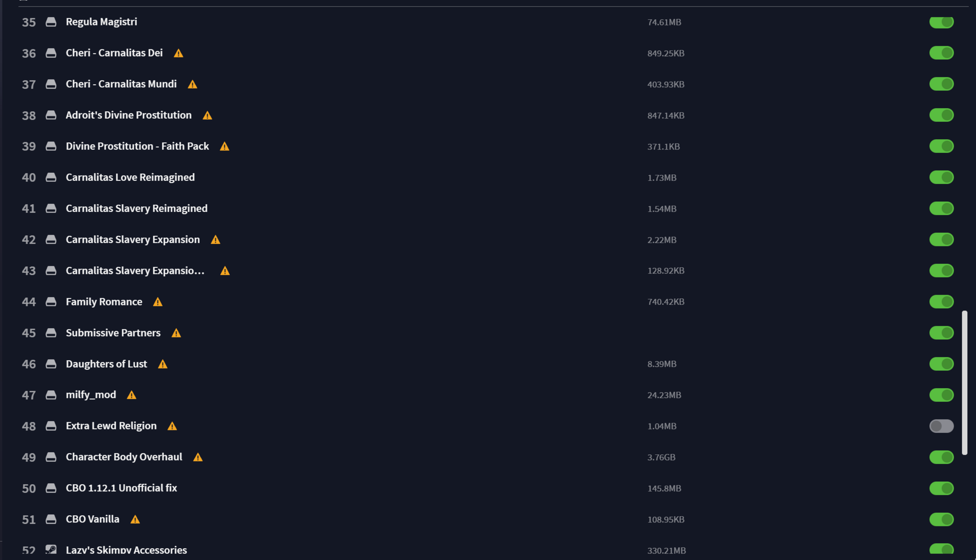Image resolution: width=976 pixels, height=560 pixels.
Task: Click the drive icon beside Carnalitas Slavery Reimagined
Action: click(51, 208)
